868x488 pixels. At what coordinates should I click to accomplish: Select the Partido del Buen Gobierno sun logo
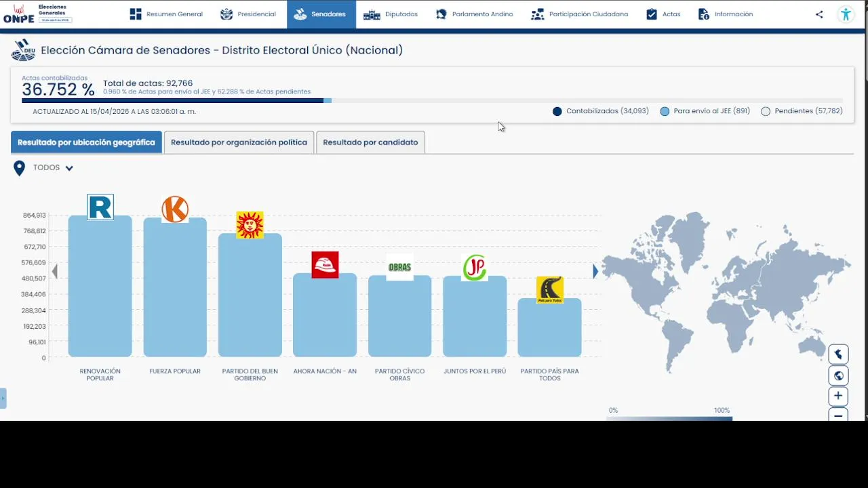click(250, 225)
